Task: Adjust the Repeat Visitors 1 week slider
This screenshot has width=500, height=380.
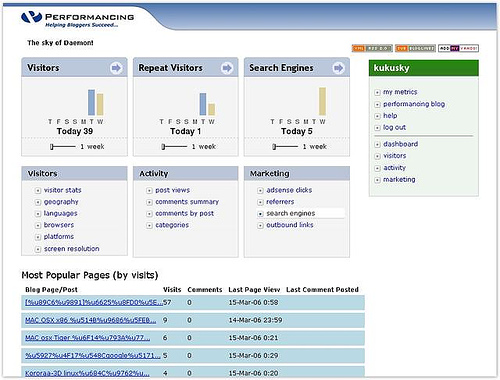Action: 174,147
